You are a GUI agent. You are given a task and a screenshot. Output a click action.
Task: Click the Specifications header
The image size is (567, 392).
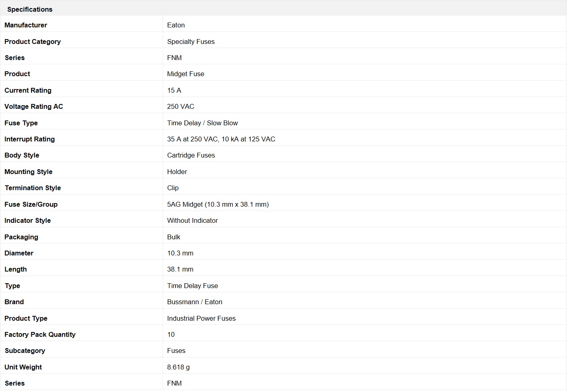tap(30, 9)
